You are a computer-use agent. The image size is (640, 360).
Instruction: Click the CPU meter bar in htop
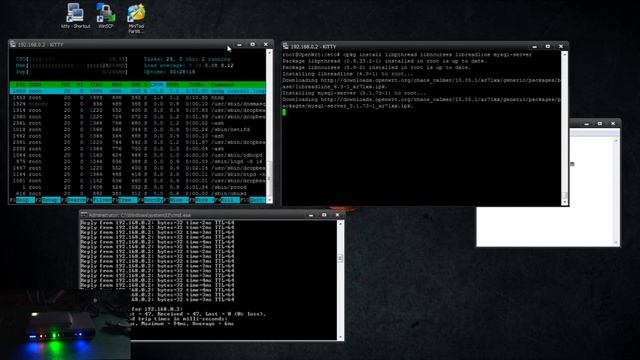[71, 59]
